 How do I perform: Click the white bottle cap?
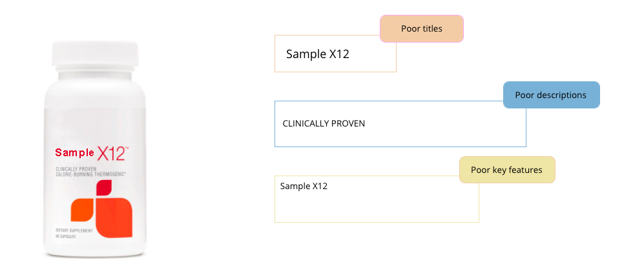coord(95,54)
